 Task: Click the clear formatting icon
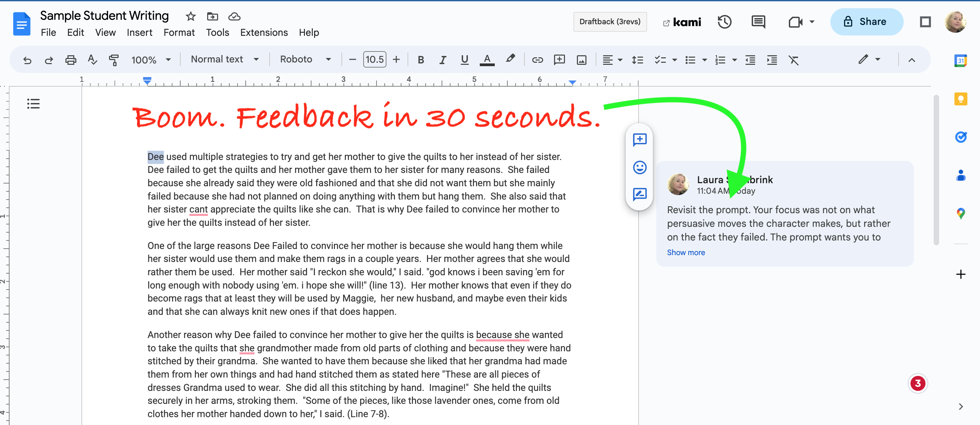click(x=793, y=60)
